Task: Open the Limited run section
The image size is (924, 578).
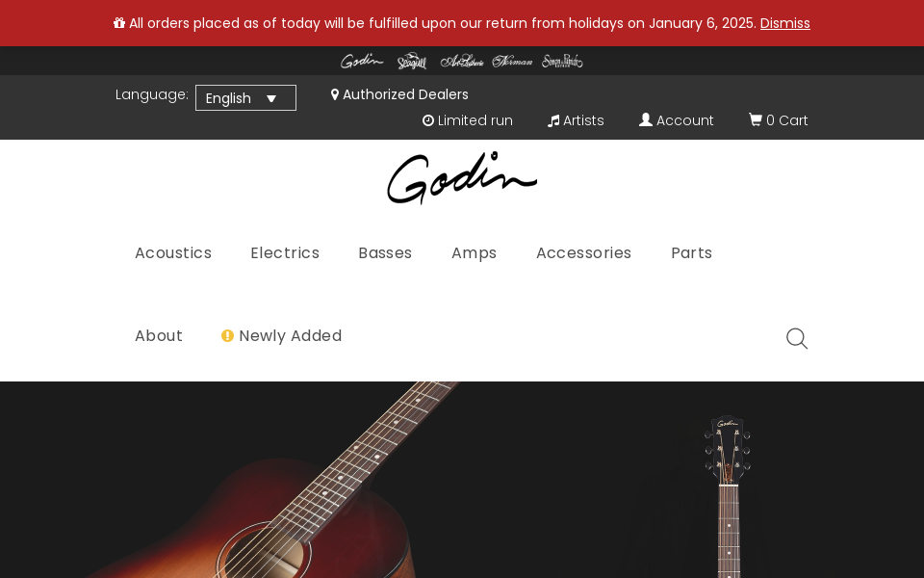Action: tap(468, 119)
